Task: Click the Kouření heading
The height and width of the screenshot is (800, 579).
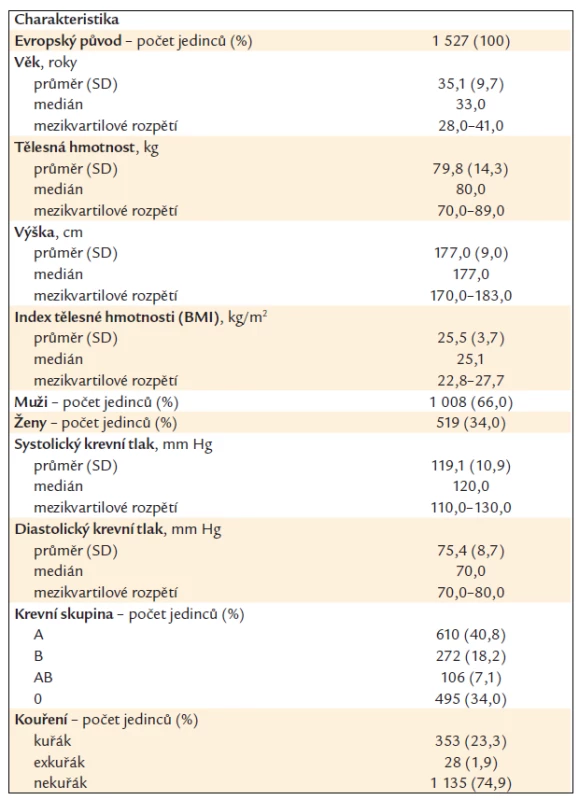Action: coord(106,720)
